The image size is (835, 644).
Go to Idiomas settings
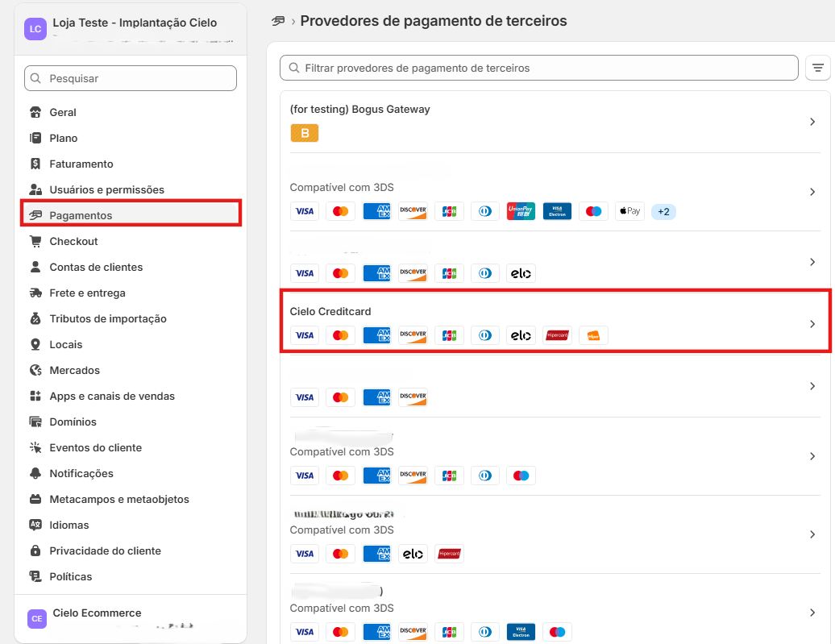(69, 525)
